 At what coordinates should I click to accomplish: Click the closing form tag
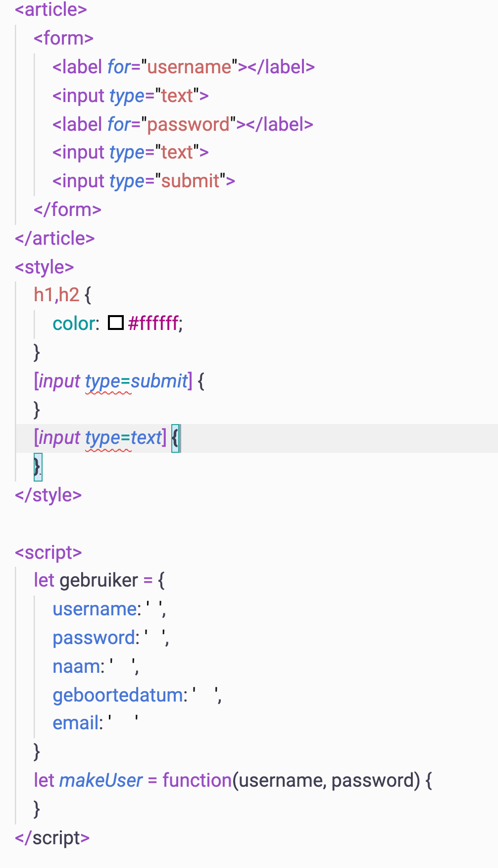click(x=67, y=210)
